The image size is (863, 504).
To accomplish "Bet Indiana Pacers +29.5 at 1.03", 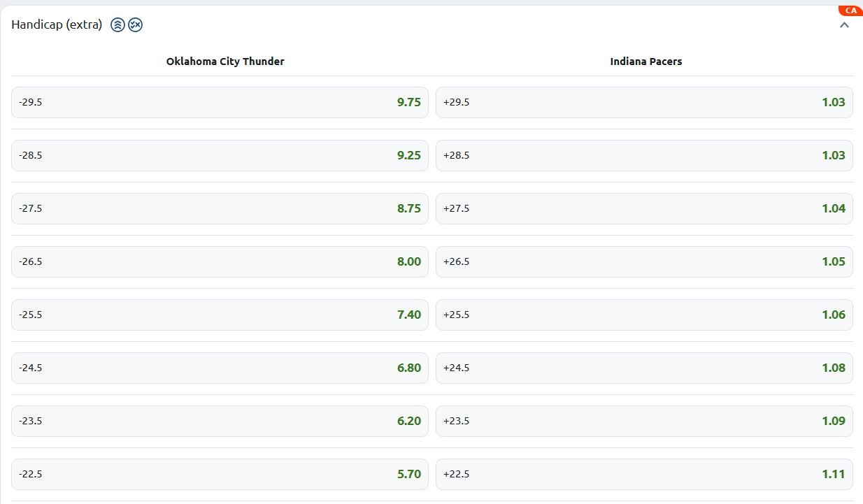I will point(644,102).
